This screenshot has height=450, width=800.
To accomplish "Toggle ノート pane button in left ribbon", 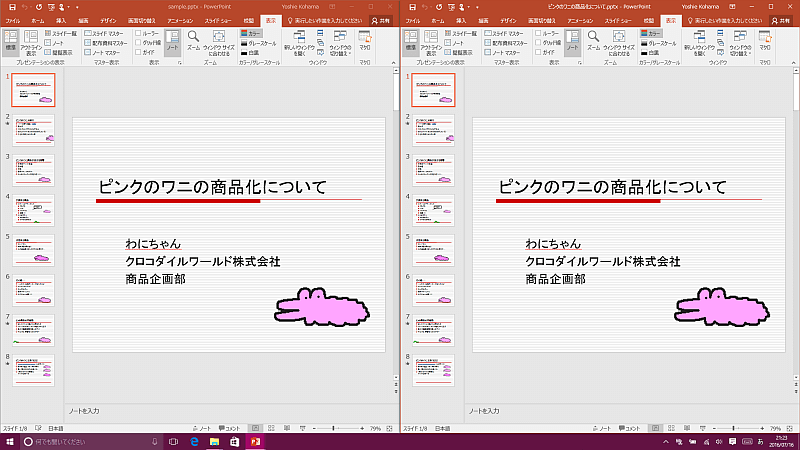I will (172, 42).
